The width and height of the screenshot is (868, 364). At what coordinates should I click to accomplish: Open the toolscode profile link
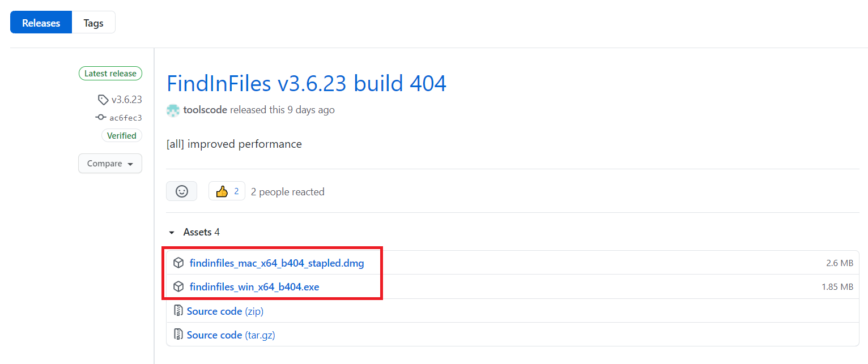coord(205,110)
